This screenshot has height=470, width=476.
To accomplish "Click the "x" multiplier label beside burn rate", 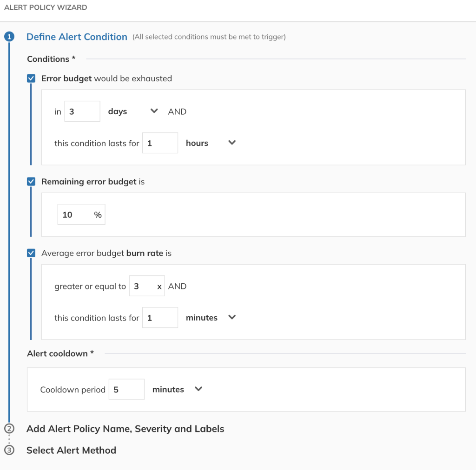I will tap(159, 286).
